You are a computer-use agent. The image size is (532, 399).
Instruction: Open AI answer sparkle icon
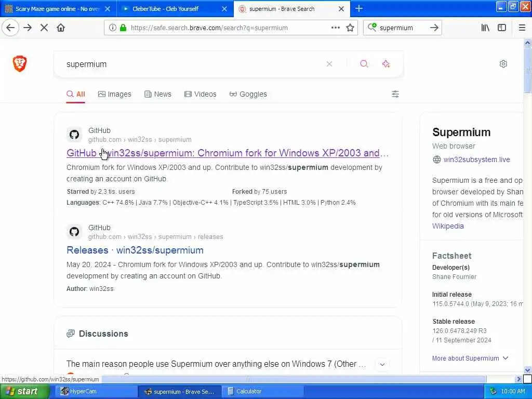point(386,64)
